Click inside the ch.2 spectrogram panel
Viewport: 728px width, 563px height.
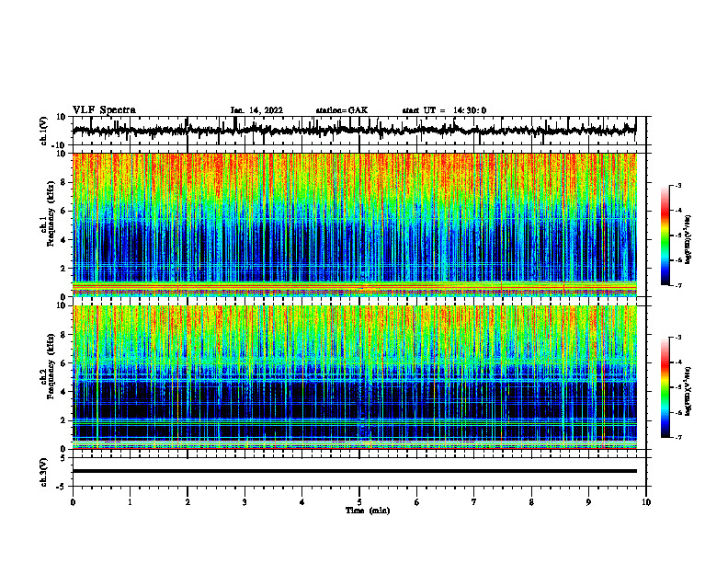pos(354,377)
